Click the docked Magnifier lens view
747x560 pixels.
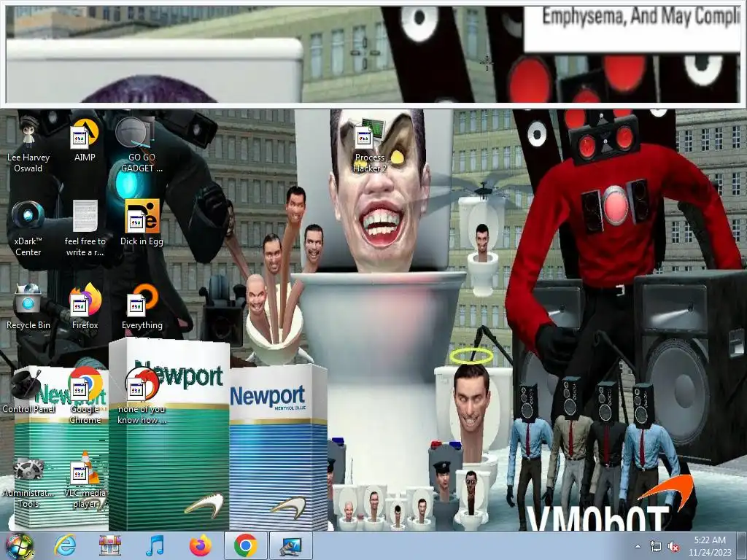(x=373, y=54)
